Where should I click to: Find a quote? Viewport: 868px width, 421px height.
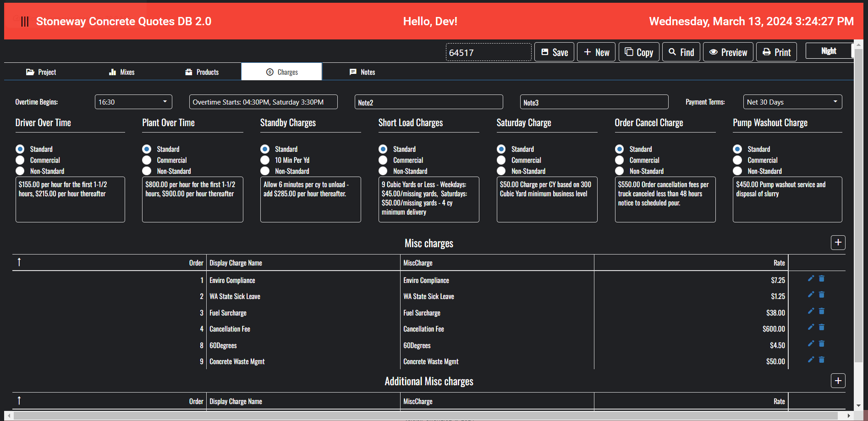point(681,52)
